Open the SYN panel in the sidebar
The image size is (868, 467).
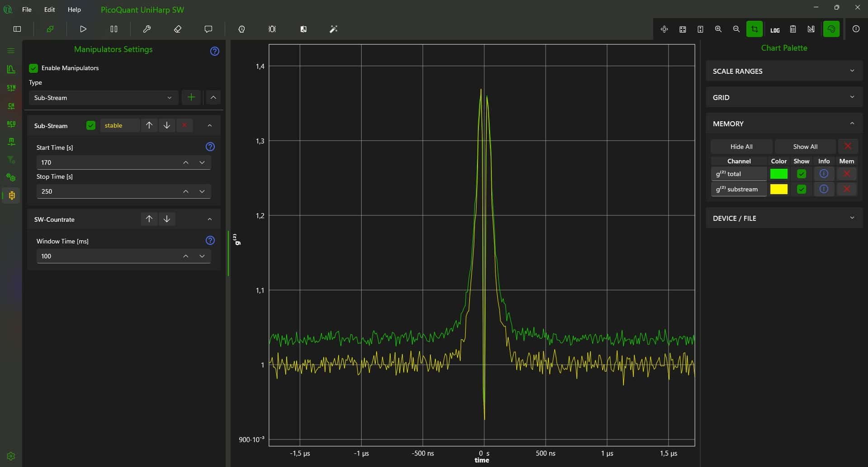tap(11, 87)
